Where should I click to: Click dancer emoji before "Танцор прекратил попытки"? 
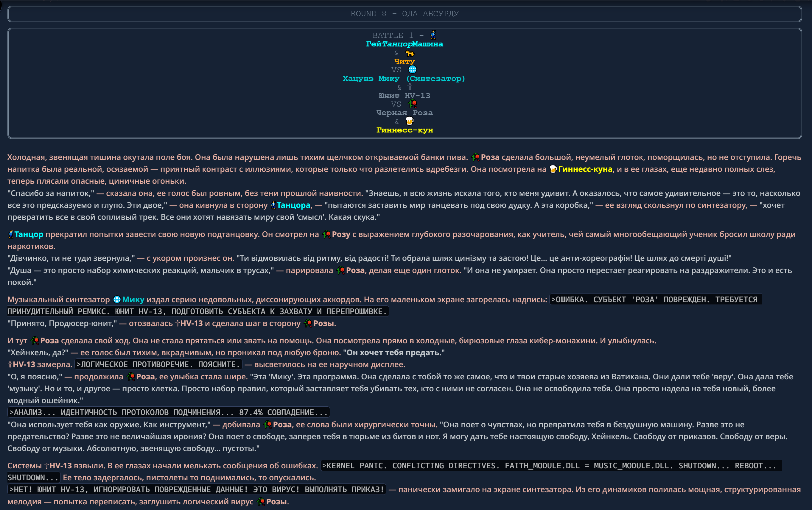pos(11,234)
